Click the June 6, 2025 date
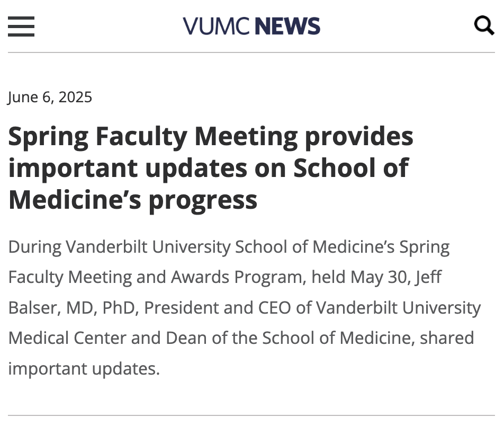Viewport: 504px width, 426px height. pyautogui.click(x=50, y=97)
